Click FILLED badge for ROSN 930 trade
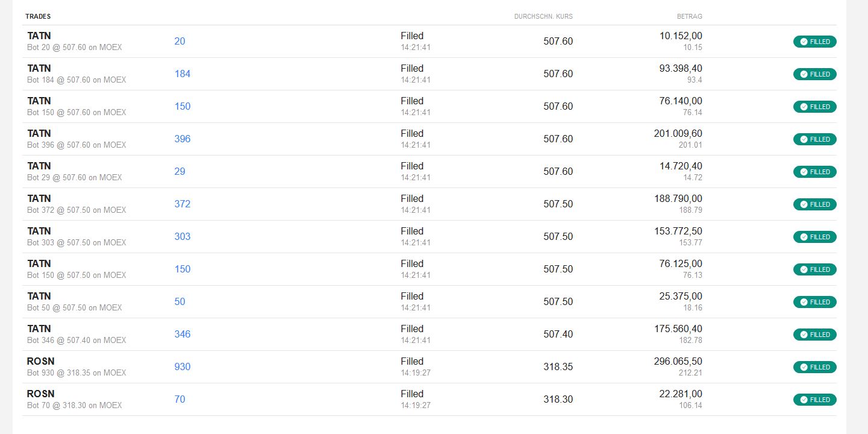 click(814, 367)
